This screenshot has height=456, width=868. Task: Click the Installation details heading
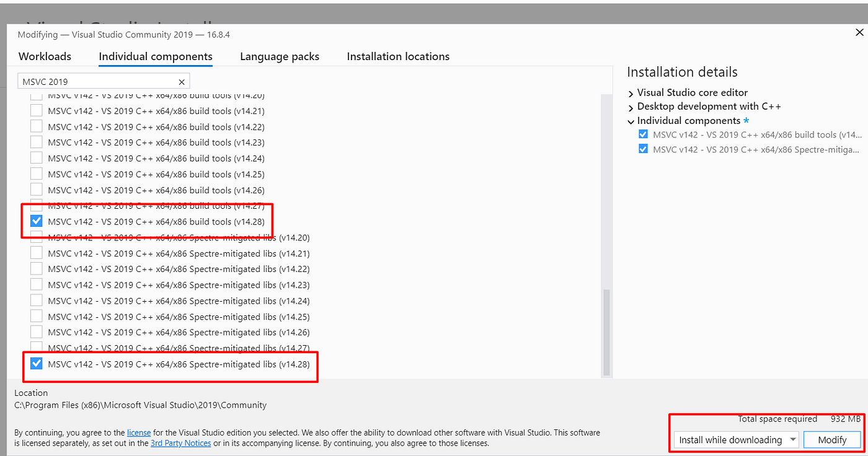pyautogui.click(x=682, y=72)
